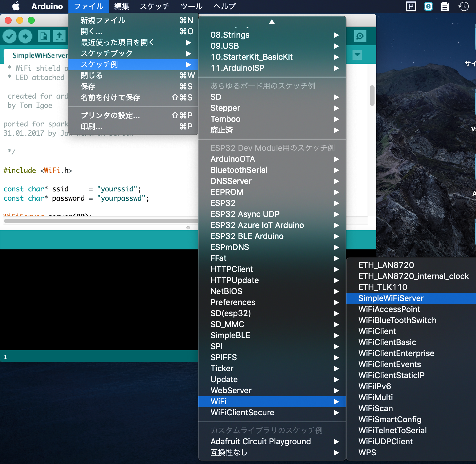Open the ツール menu
This screenshot has height=464, width=476.
click(x=191, y=6)
